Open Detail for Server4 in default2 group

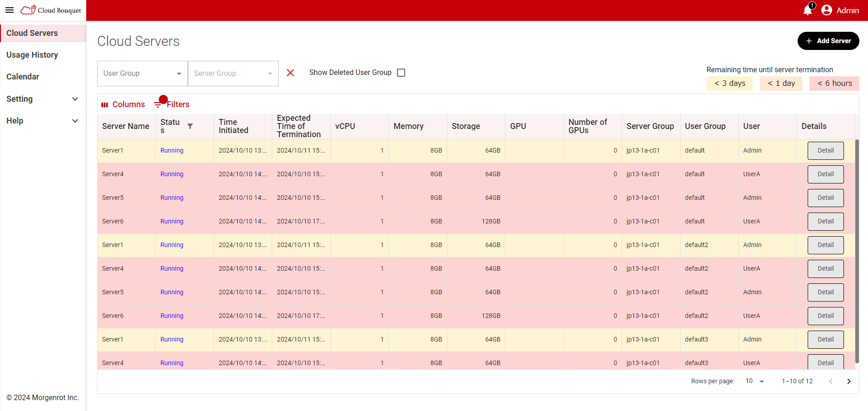click(x=825, y=269)
